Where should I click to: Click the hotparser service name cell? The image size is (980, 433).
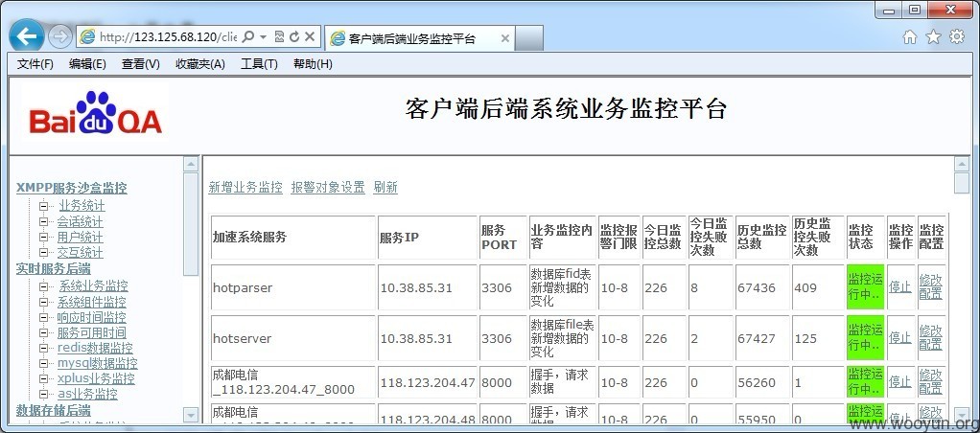coord(293,287)
